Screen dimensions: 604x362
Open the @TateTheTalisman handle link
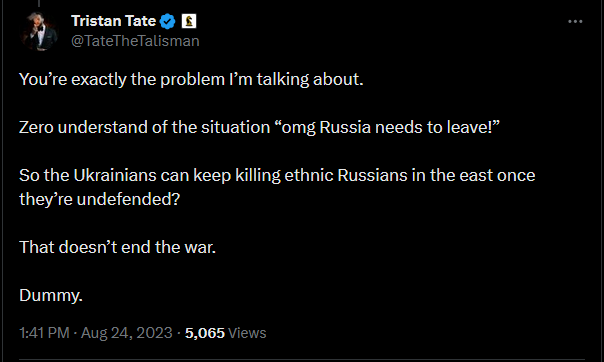point(135,41)
